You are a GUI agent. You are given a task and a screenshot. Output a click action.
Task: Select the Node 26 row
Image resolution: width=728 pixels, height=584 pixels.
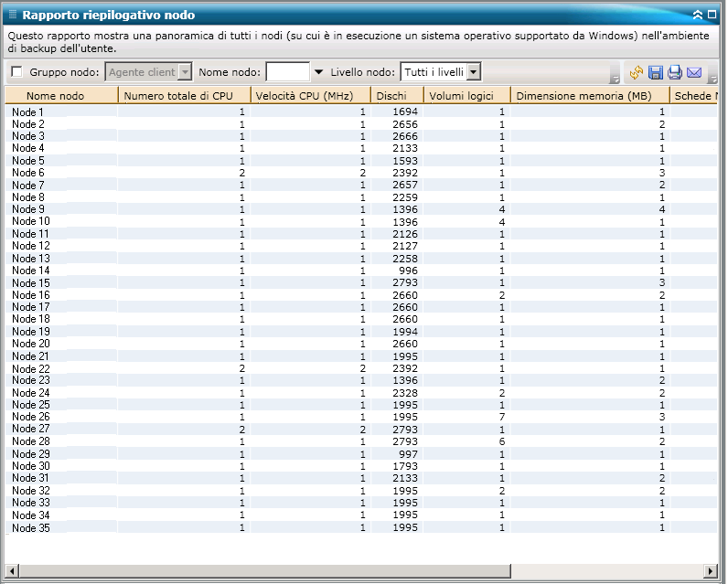(361, 417)
